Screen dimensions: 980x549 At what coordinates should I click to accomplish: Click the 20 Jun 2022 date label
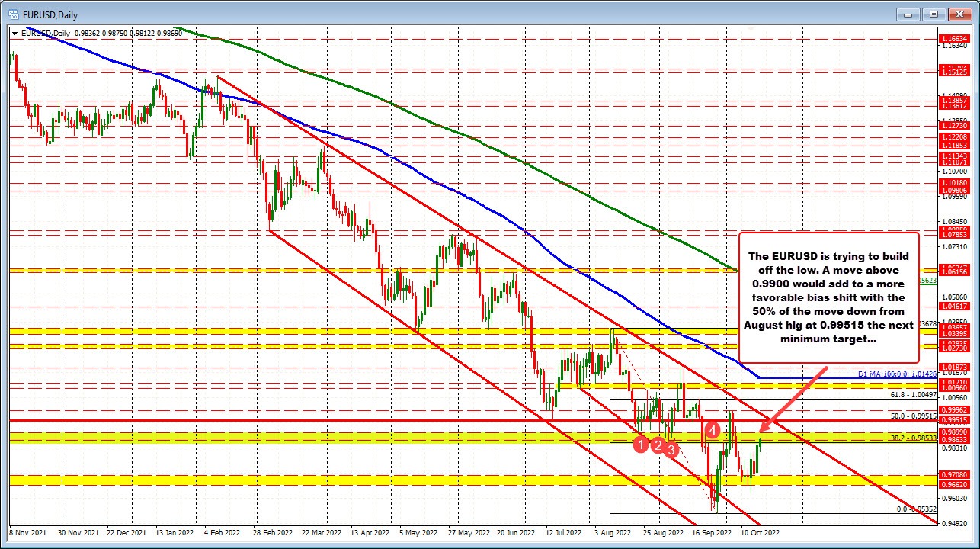tap(514, 531)
